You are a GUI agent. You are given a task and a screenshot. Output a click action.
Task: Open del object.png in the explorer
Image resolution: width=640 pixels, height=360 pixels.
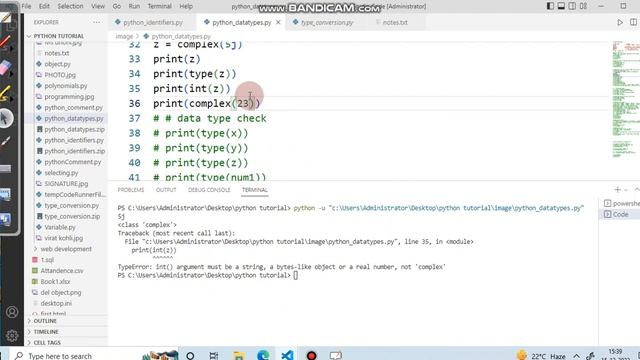click(x=60, y=293)
